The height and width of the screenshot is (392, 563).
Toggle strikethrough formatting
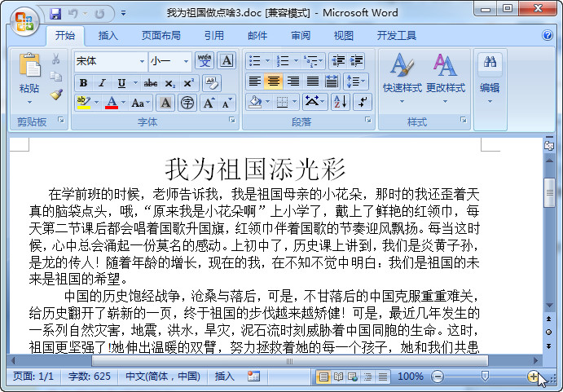click(x=151, y=83)
